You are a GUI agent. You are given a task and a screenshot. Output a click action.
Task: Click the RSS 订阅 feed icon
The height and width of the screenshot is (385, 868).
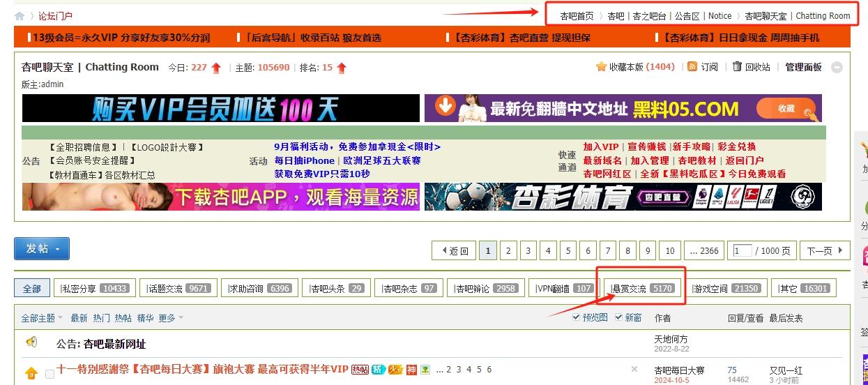[x=692, y=67]
